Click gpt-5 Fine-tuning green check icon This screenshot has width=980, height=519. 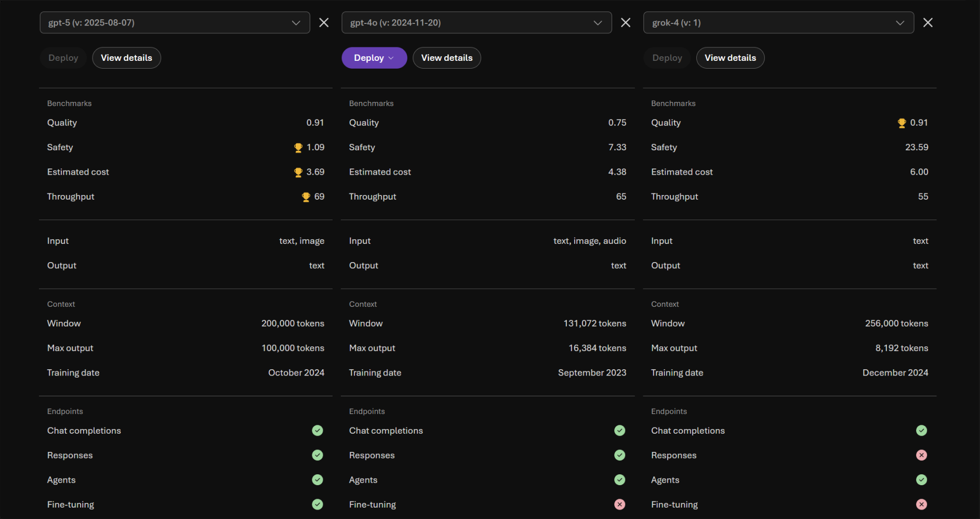click(x=317, y=504)
